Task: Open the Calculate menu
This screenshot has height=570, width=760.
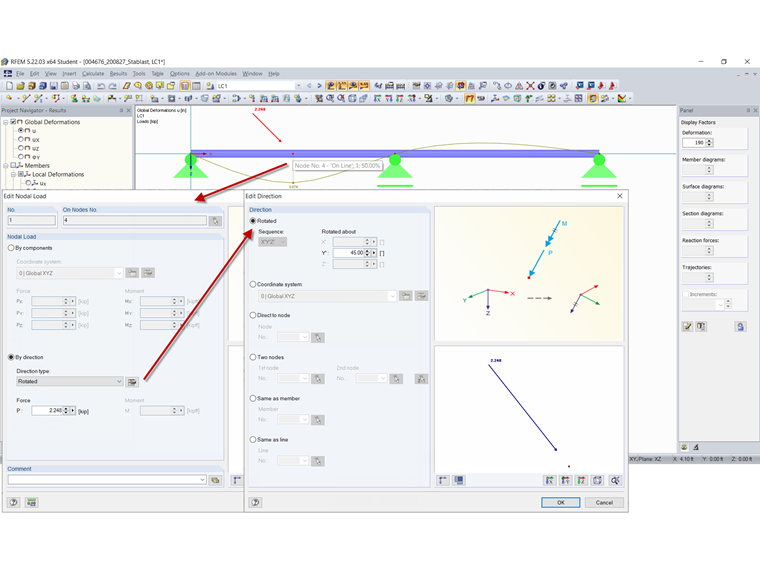Action: tap(93, 74)
